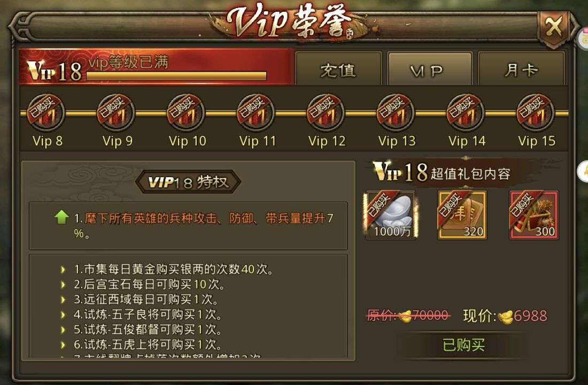Select the Vip 15 gift pack icon
The image size is (588, 385).
pos(535,113)
